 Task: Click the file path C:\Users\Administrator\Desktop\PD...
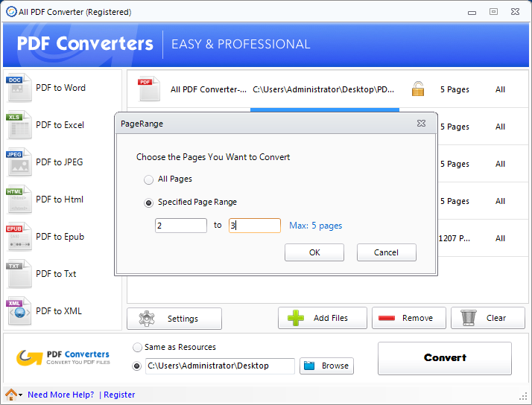[323, 89]
